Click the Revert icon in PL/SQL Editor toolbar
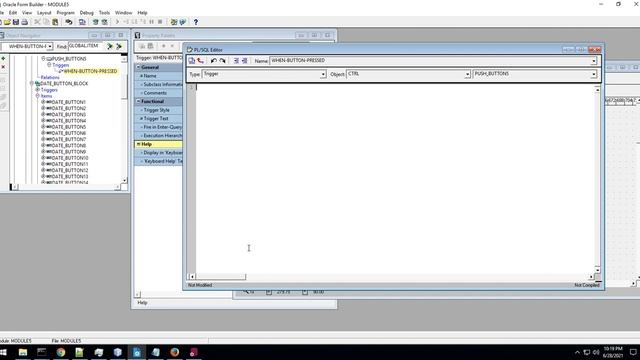Image resolution: width=640 pixels, height=360 pixels. click(200, 61)
